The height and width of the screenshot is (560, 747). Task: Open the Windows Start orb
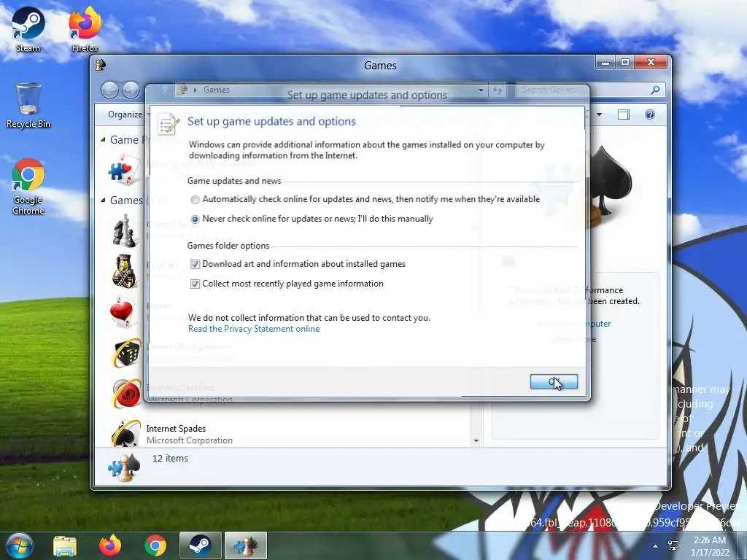coord(19,545)
